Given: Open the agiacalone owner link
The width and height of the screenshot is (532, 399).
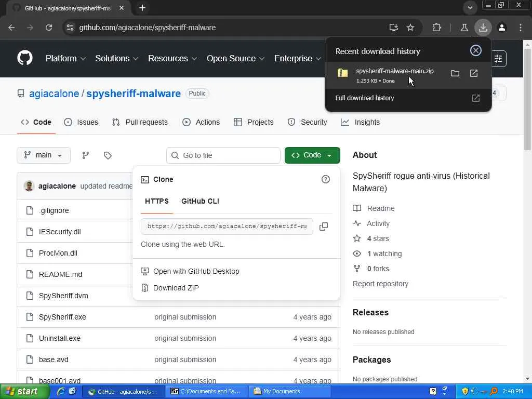Looking at the screenshot, I should pyautogui.click(x=54, y=94).
